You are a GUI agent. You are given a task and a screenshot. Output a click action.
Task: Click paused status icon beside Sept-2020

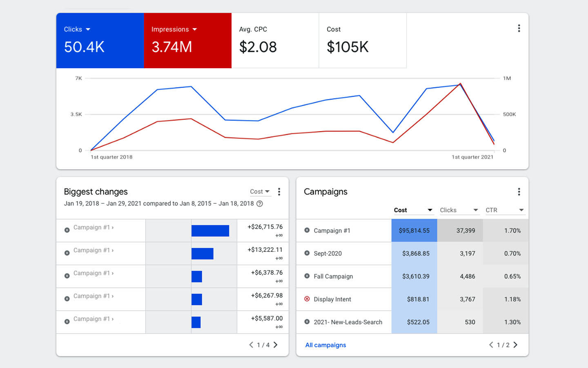point(307,253)
